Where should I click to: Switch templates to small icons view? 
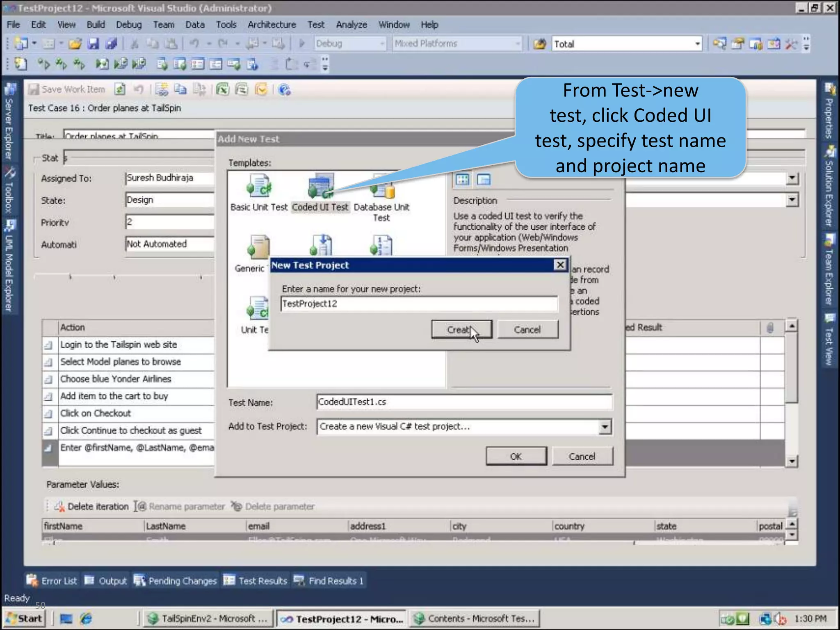(484, 180)
